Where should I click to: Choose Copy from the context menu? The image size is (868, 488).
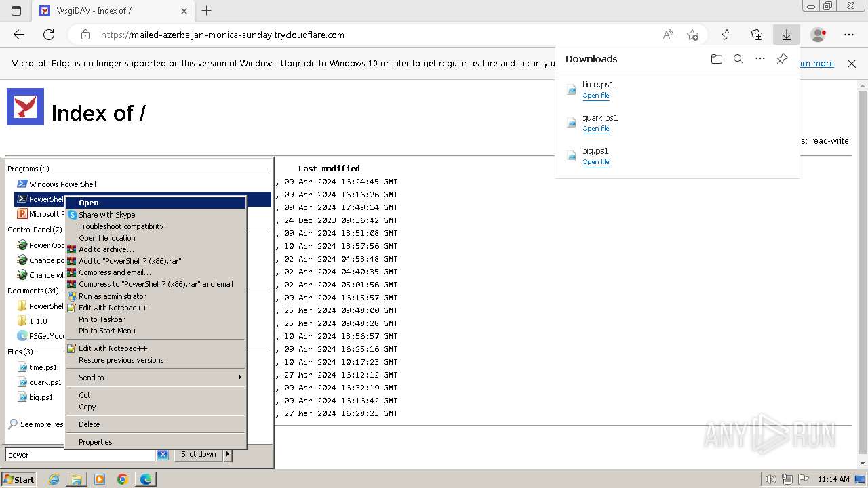tap(155, 407)
